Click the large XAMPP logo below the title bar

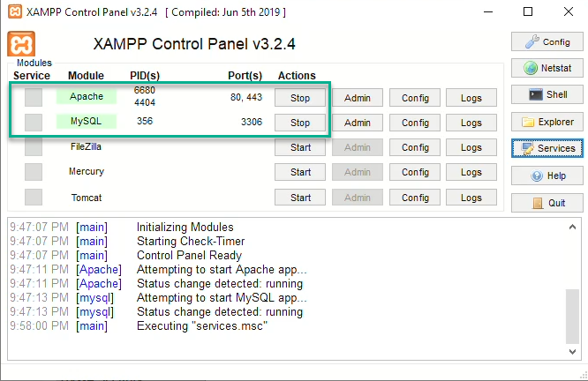[21, 44]
